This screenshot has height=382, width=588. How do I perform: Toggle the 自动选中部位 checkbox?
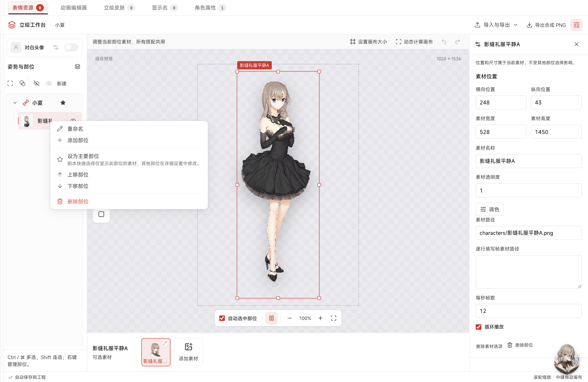click(x=222, y=318)
